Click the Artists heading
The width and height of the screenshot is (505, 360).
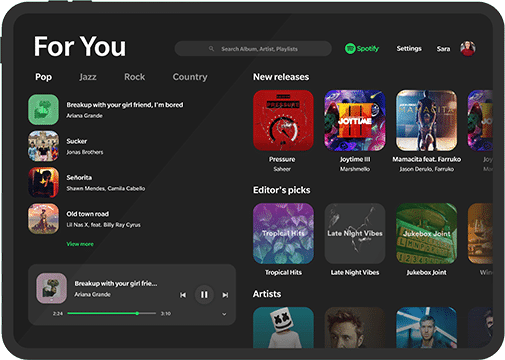click(x=267, y=294)
